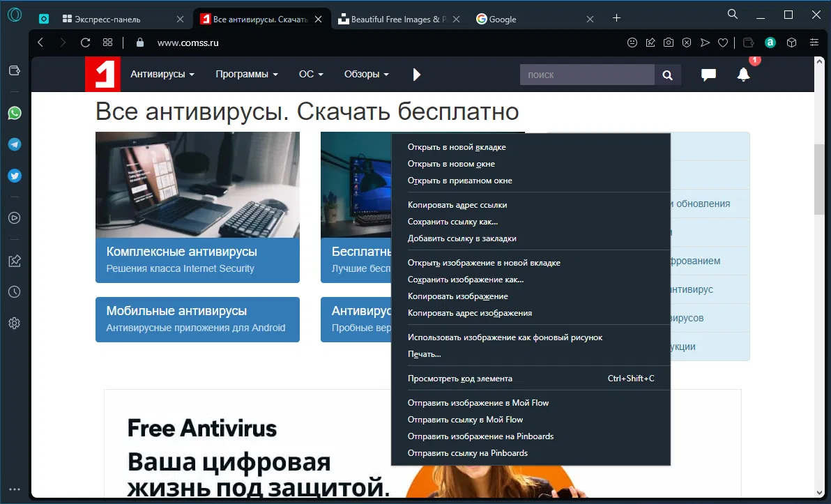Click the site search 'поиск' field

point(587,75)
